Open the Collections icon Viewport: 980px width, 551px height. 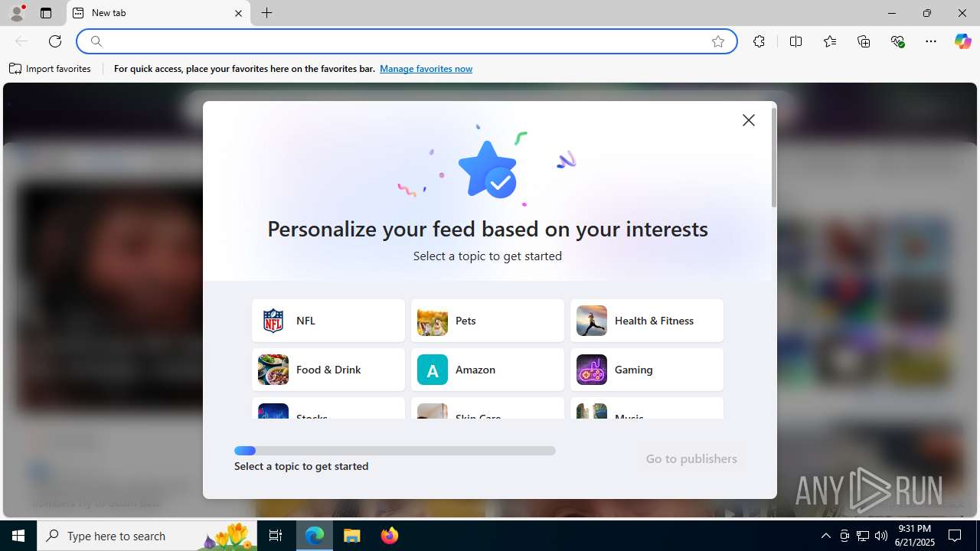tap(864, 41)
